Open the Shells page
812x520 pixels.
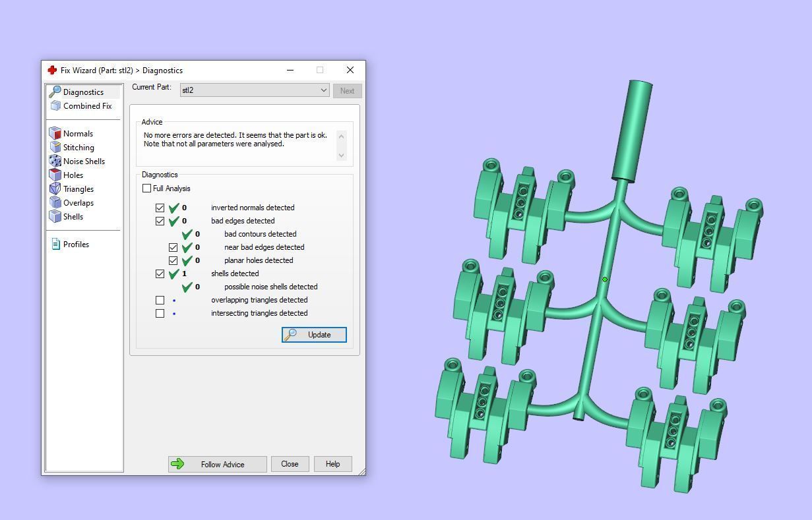(x=73, y=217)
